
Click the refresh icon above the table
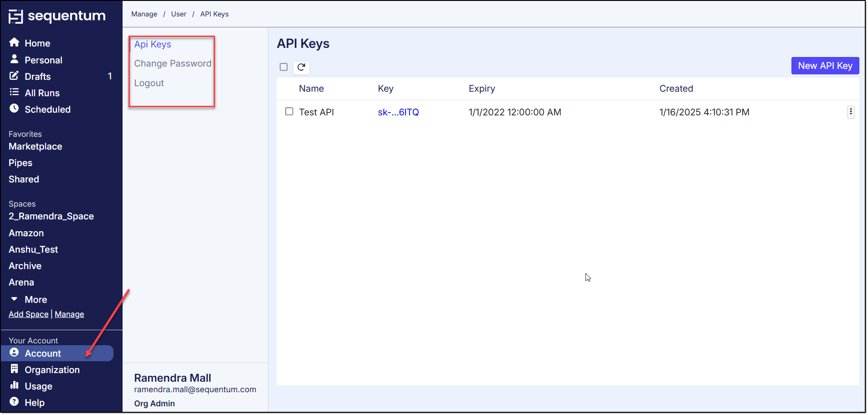pos(301,67)
